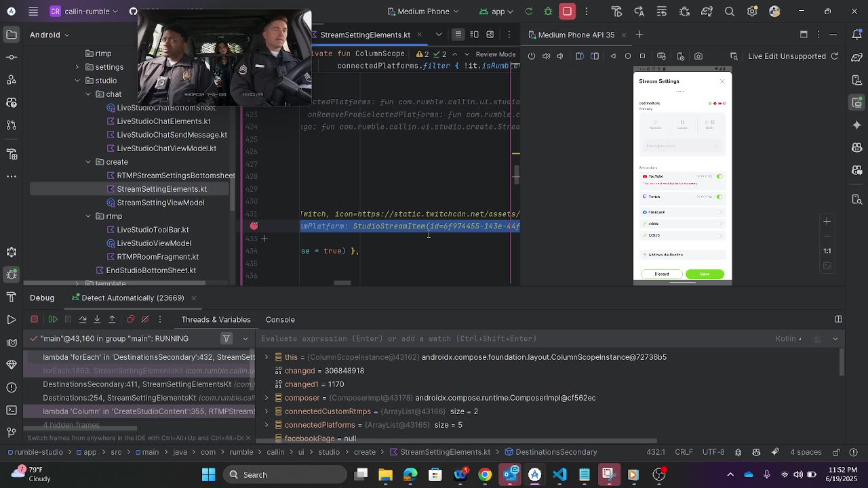Click Resume Program icon in debugger
This screenshot has height=488, width=868.
pos(54,319)
